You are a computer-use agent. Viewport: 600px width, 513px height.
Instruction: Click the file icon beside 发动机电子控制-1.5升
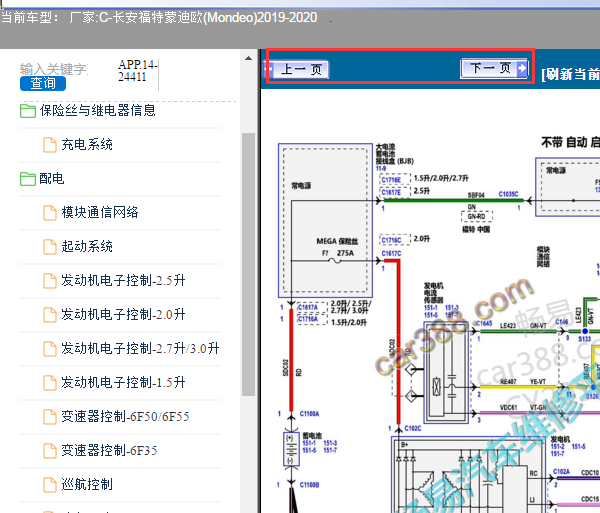[50, 383]
